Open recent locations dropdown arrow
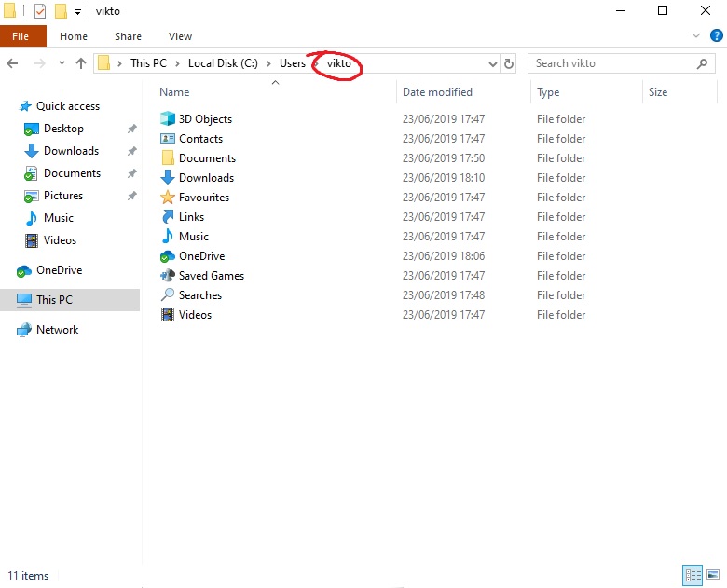 coord(62,63)
